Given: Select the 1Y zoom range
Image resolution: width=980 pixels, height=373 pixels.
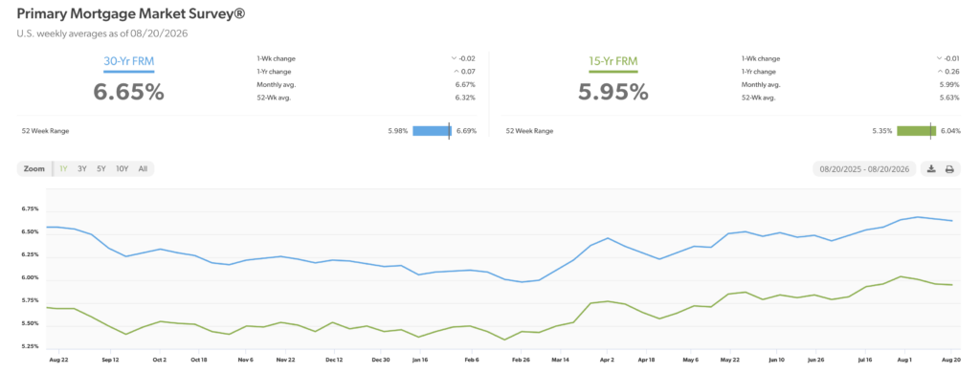Looking at the screenshot, I should pos(63,168).
